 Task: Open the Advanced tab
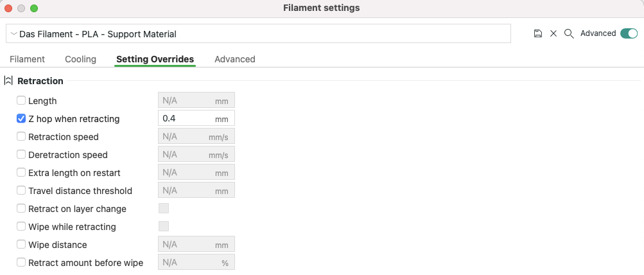coord(234,59)
